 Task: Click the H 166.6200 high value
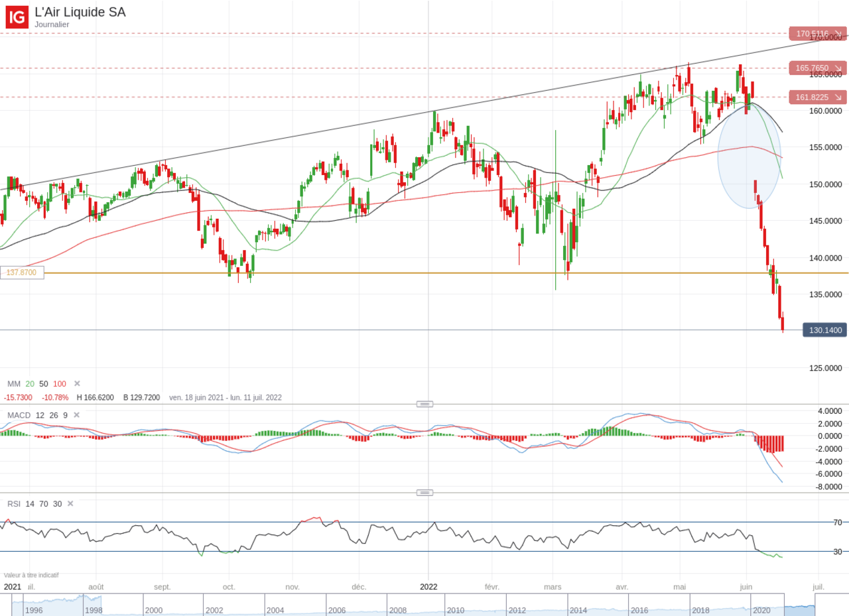[x=96, y=398]
